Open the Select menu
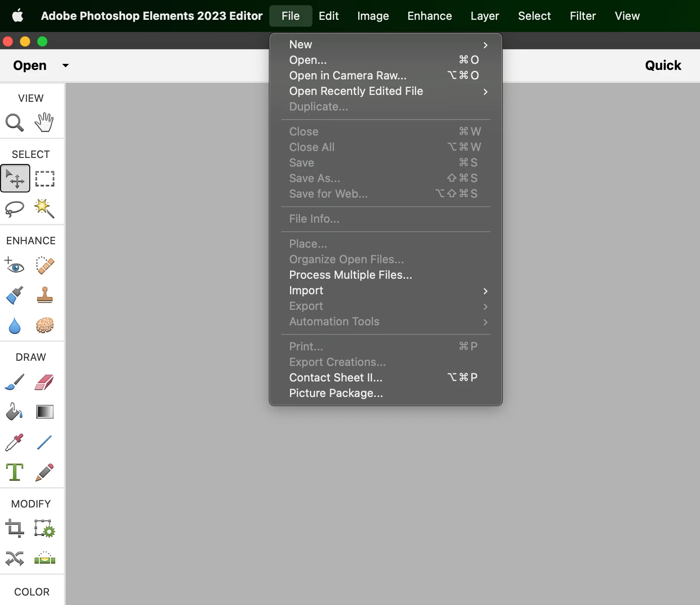This screenshot has height=605, width=700. (534, 16)
